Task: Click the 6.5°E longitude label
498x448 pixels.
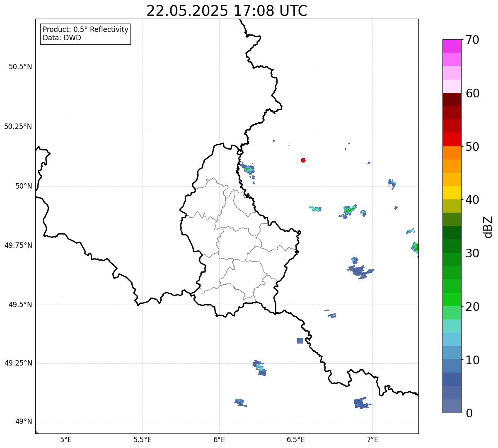Action: click(296, 439)
